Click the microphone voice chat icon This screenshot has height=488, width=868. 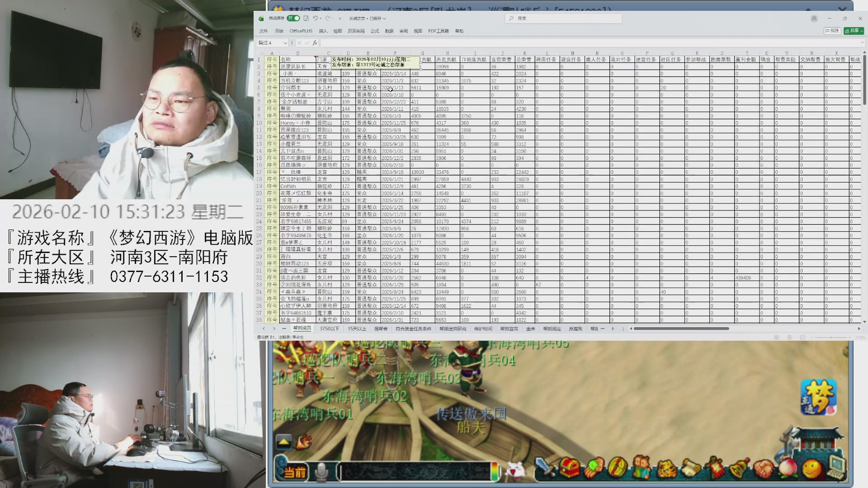click(321, 472)
